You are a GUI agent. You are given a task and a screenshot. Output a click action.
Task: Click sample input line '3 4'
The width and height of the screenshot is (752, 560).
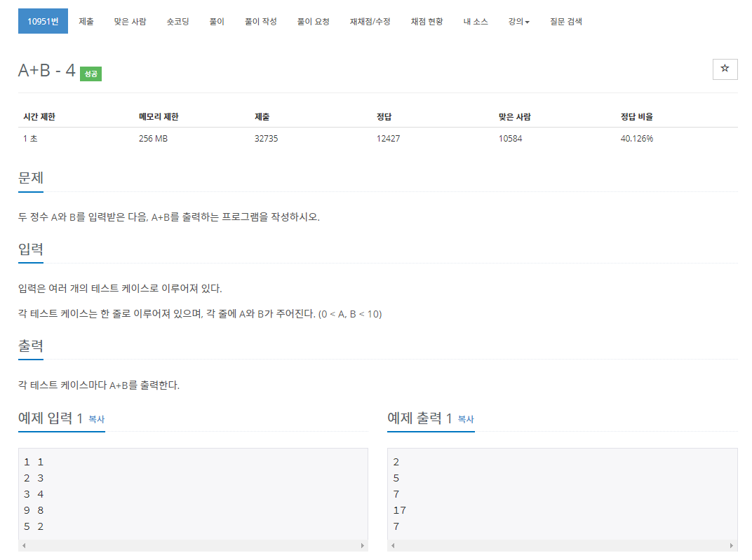[x=34, y=494]
